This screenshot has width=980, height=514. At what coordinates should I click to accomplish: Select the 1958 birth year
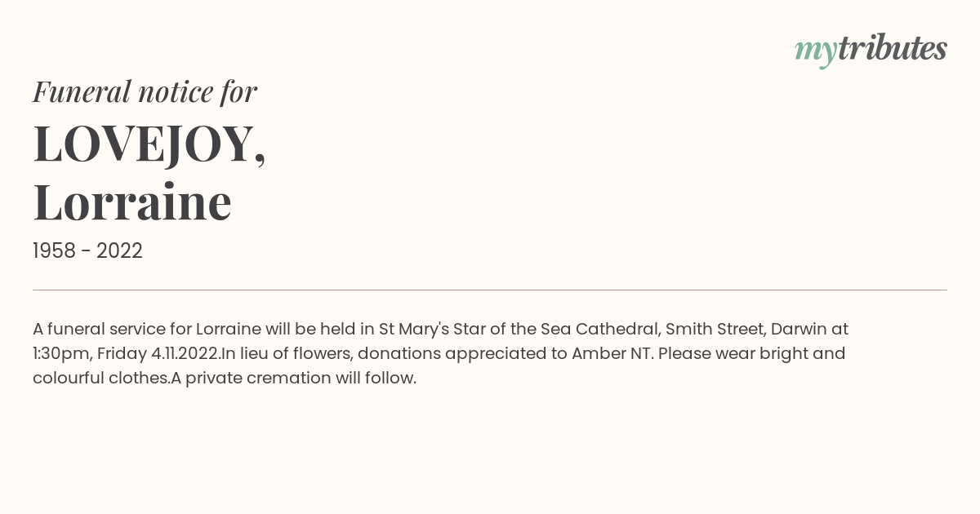click(x=53, y=251)
